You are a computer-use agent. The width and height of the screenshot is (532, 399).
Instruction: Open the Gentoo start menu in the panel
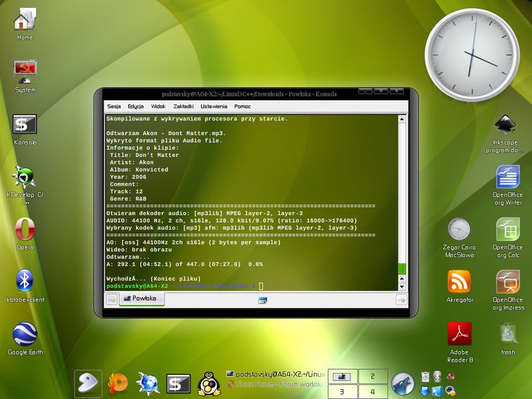(x=88, y=384)
